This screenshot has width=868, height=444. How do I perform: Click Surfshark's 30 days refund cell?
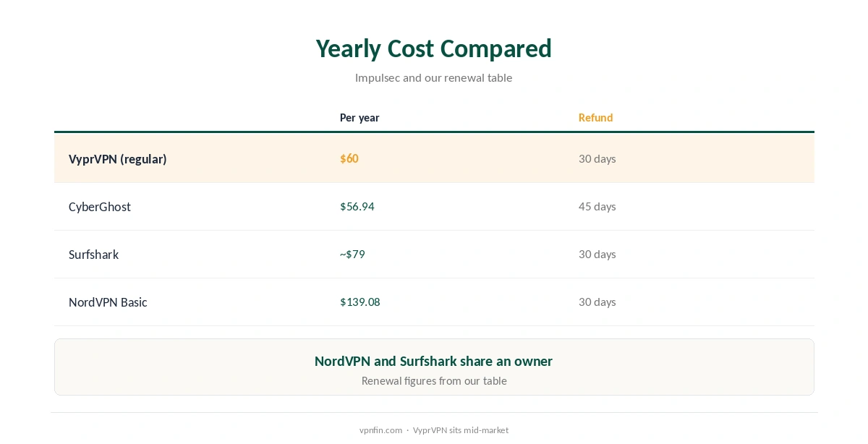point(597,254)
